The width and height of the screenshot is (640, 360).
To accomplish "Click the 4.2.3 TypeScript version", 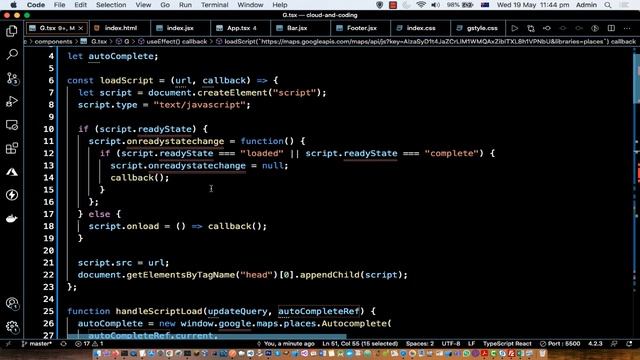I will (x=596, y=344).
